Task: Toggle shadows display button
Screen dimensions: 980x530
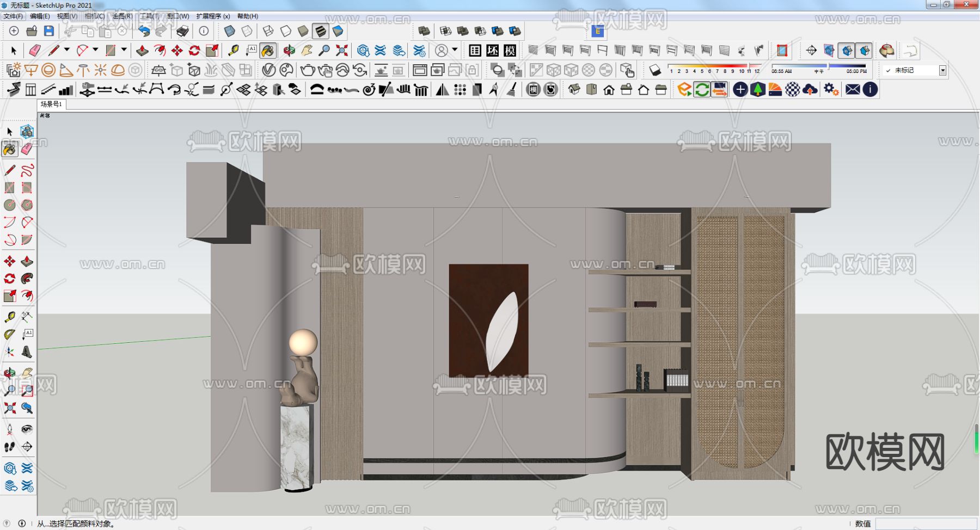Action: [x=655, y=70]
